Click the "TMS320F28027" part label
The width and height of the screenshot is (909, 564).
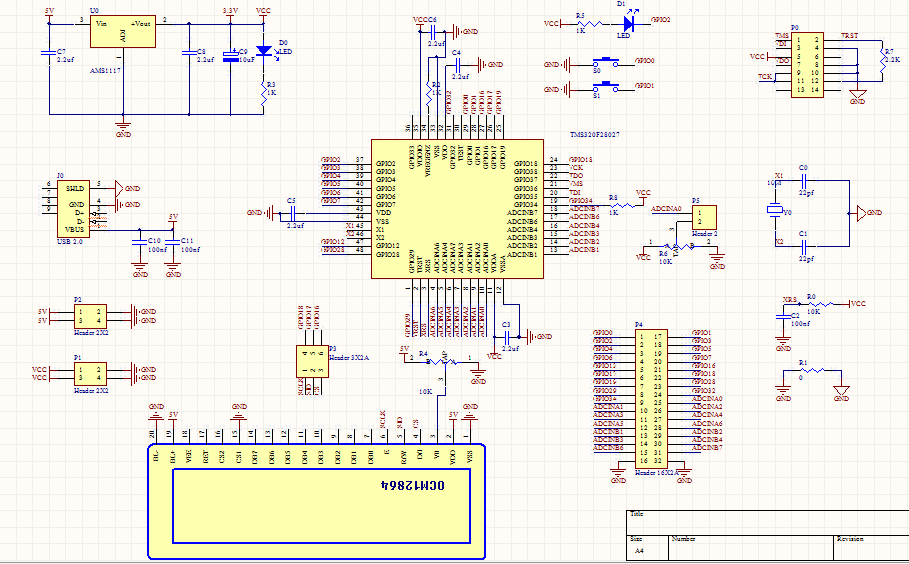[595, 134]
